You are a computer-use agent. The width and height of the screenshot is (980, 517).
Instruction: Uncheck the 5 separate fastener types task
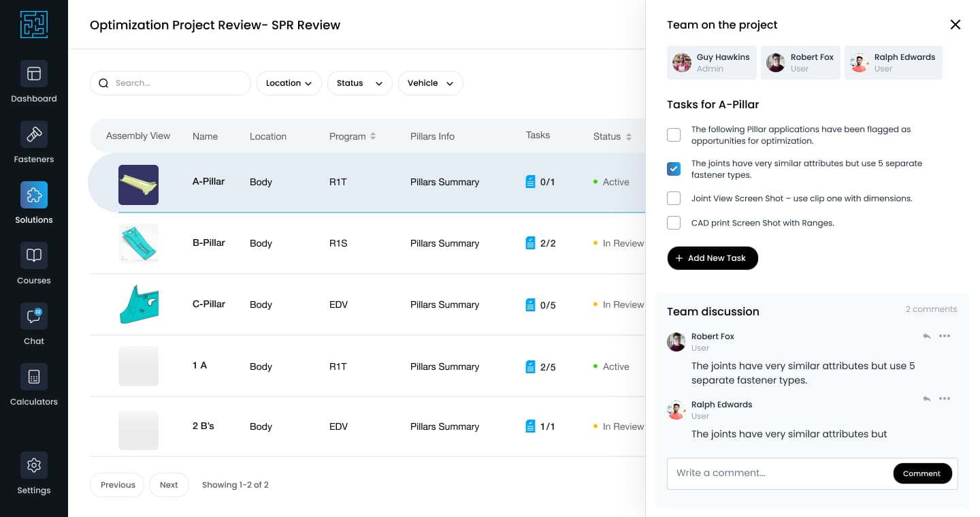pos(674,169)
